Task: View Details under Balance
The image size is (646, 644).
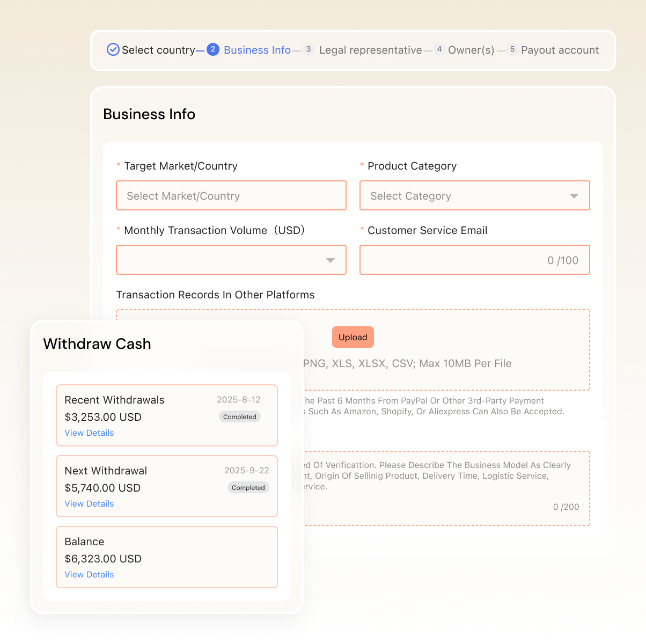Action: click(x=89, y=574)
